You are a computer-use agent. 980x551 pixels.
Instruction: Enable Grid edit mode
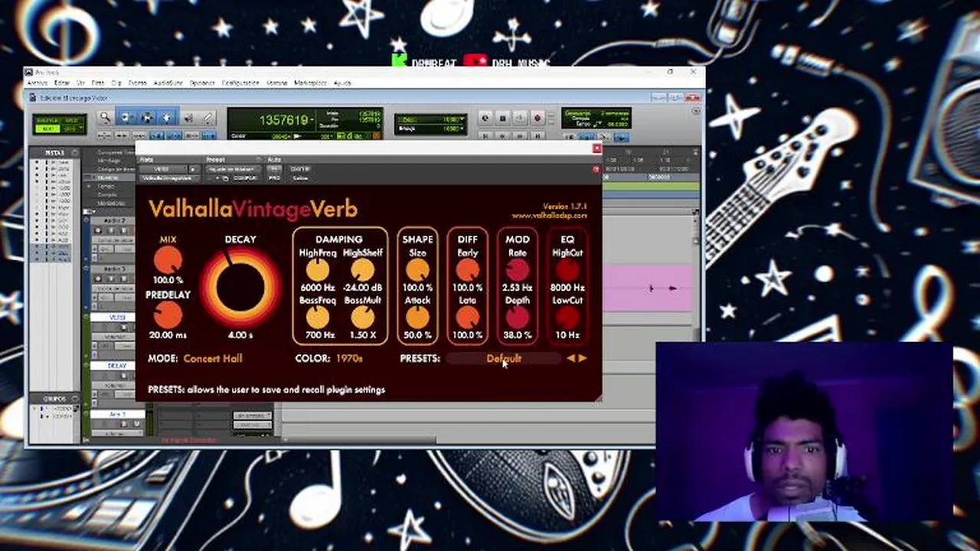73,129
